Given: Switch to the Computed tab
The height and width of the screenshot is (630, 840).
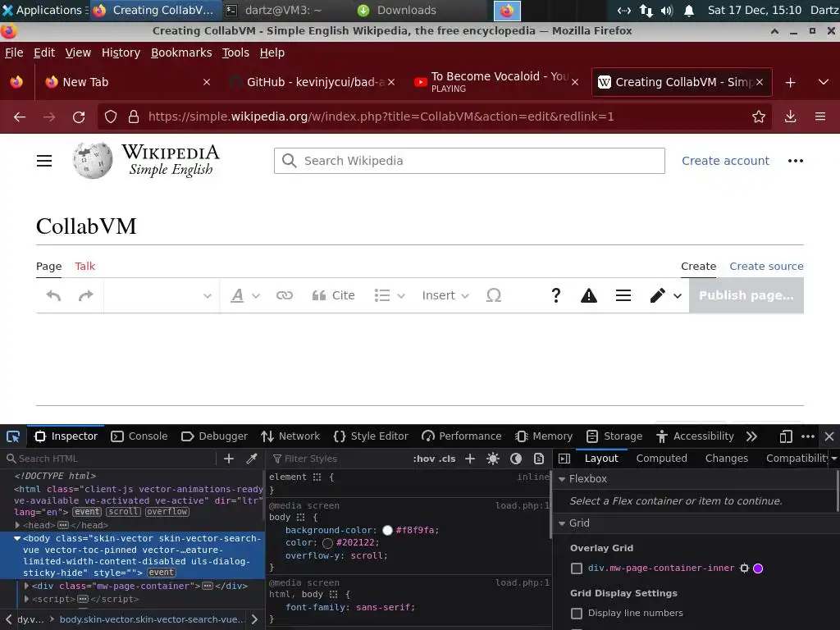Looking at the screenshot, I should [x=662, y=459].
